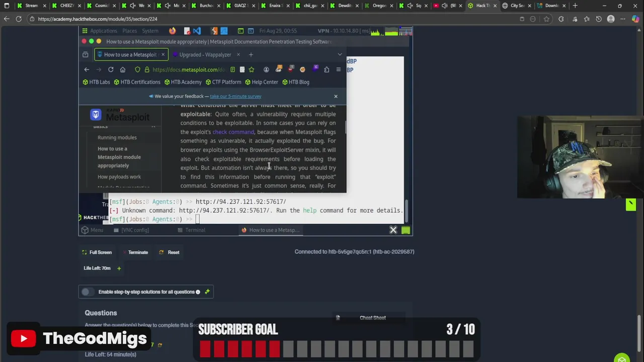
Task: Click the Rapid7 Metasploit logo
Action: (x=120, y=115)
